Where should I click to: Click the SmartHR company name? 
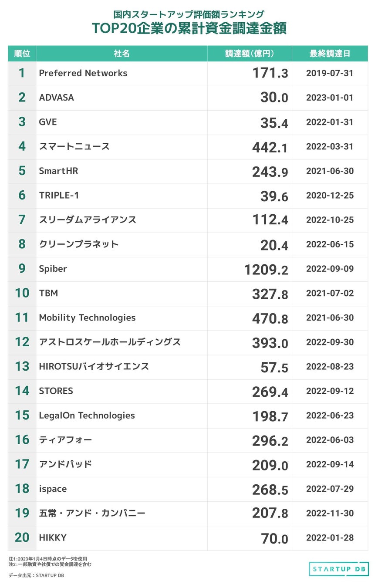(58, 171)
